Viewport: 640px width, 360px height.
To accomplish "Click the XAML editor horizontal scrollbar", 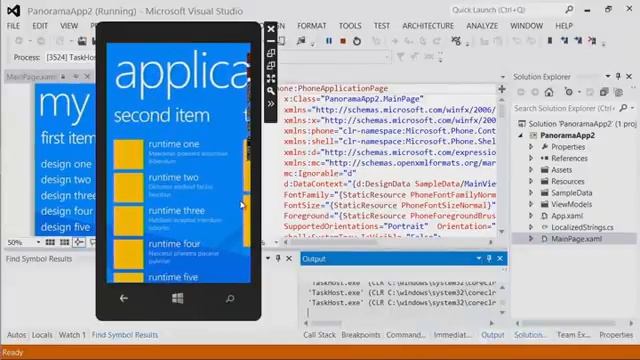I will coord(388,242).
